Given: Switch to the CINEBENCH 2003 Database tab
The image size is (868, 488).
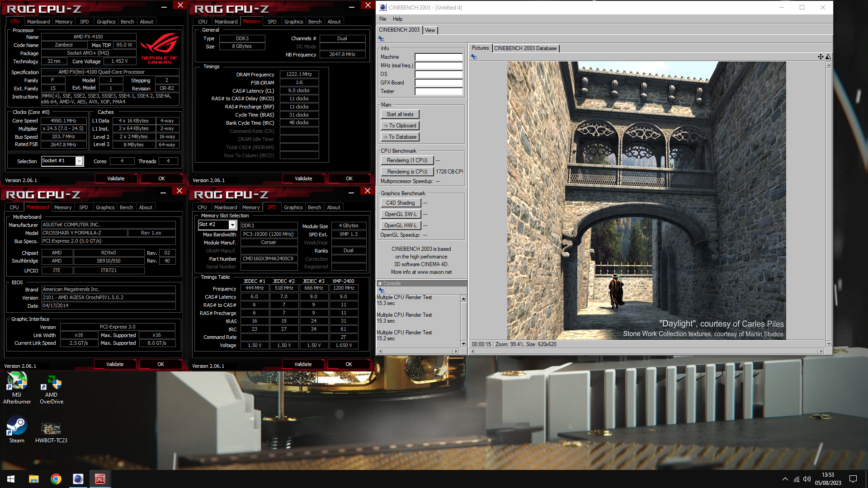Looking at the screenshot, I should coord(525,48).
